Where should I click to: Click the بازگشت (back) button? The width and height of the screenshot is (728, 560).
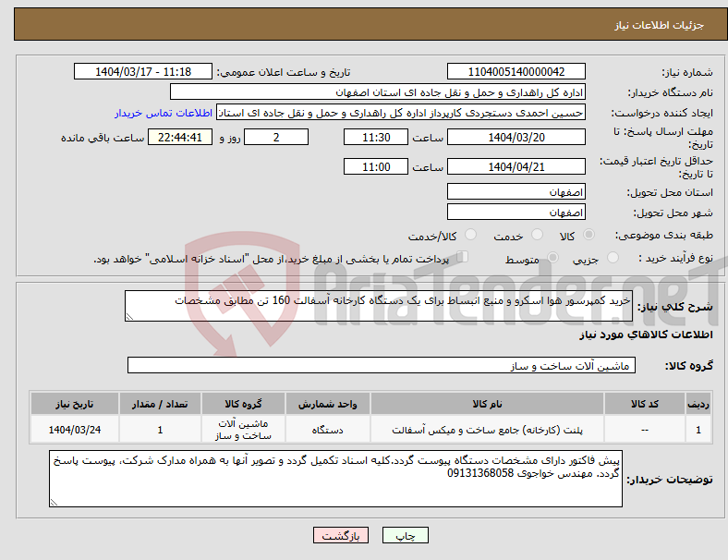click(341, 535)
